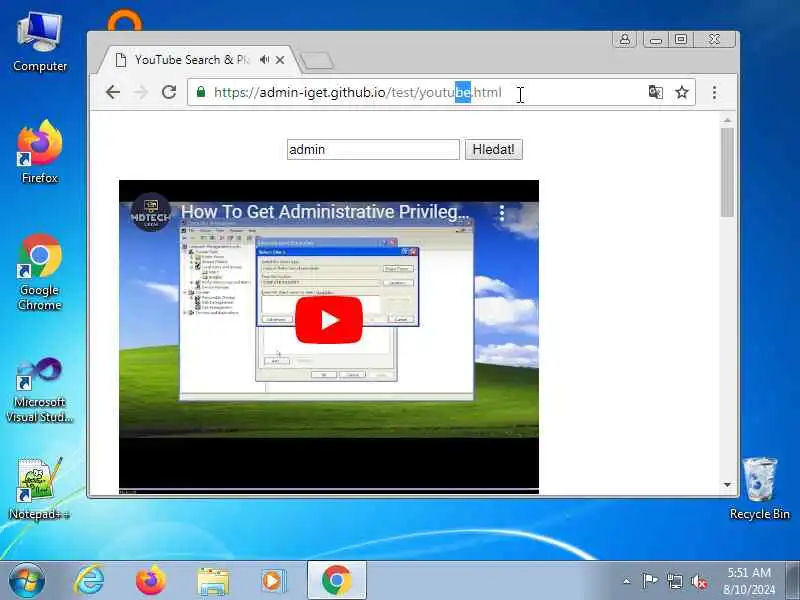Click video title 'How To Get Administrative Privileg...'
This screenshot has width=800, height=600.
[325, 212]
